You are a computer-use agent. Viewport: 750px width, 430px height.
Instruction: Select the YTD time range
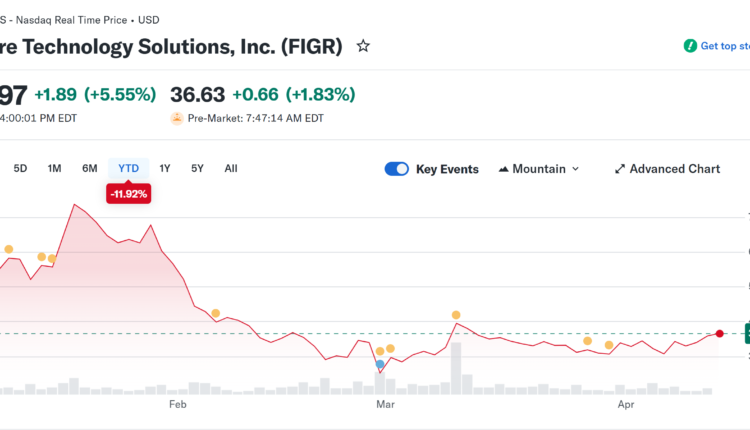tap(128, 168)
